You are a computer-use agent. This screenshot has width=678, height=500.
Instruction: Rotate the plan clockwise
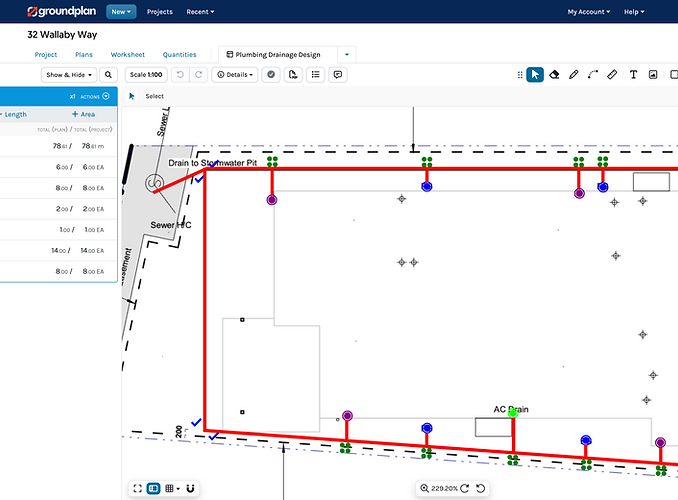(465, 488)
